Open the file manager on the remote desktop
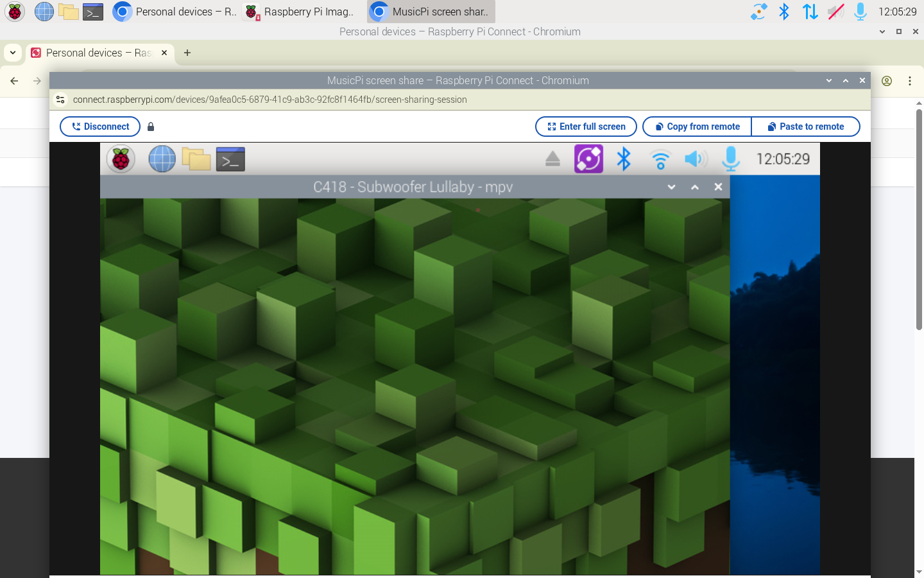The image size is (924, 578). pyautogui.click(x=196, y=159)
